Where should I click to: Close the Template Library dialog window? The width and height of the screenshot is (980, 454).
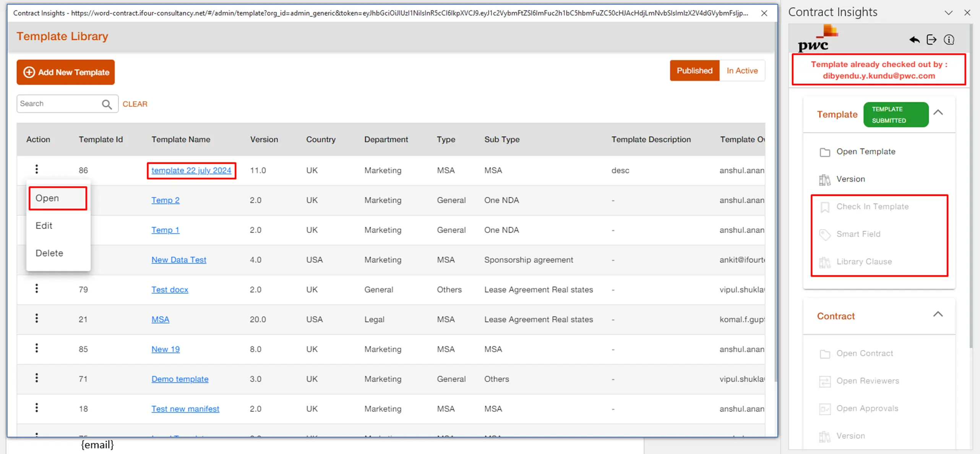point(764,13)
